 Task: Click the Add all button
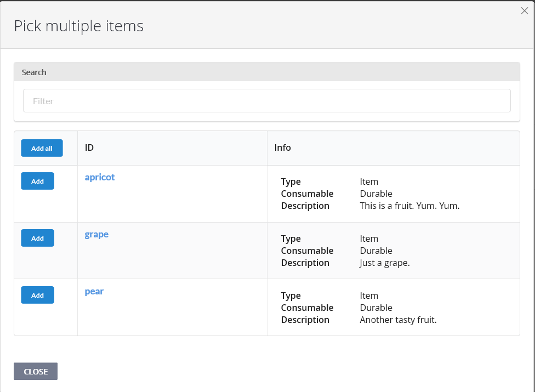(42, 148)
